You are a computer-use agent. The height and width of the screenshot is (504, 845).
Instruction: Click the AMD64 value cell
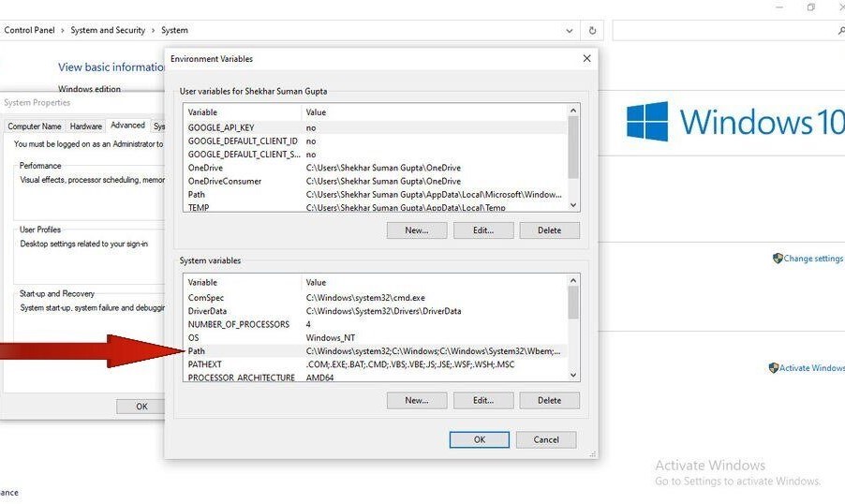(319, 378)
